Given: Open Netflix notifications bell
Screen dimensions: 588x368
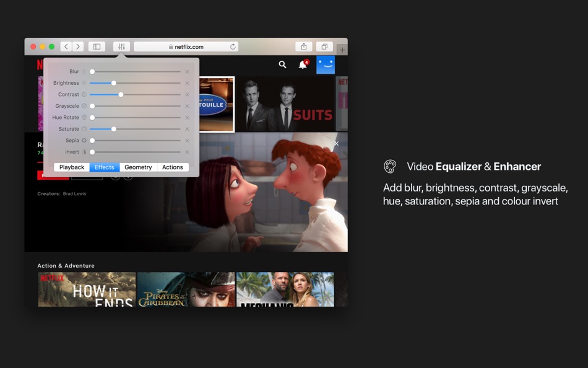Looking at the screenshot, I should [303, 64].
